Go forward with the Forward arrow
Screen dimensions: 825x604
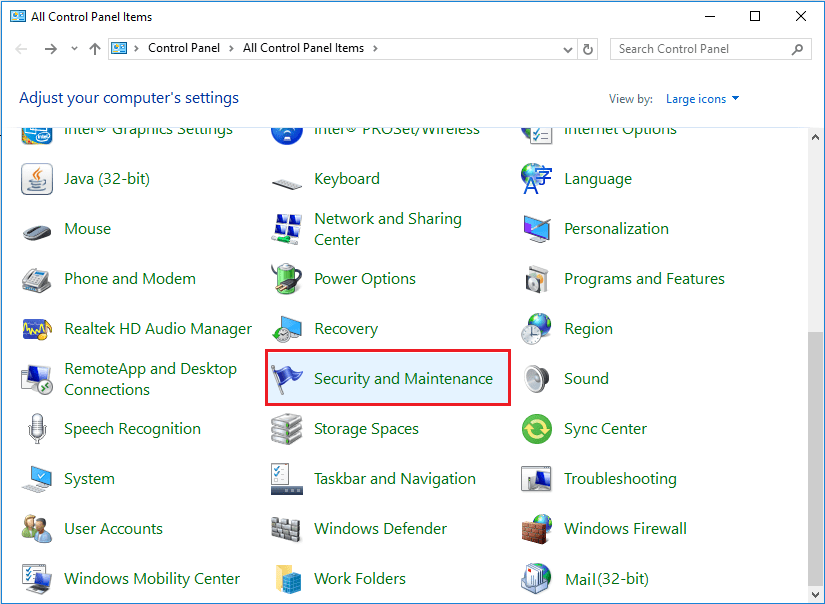coord(51,49)
